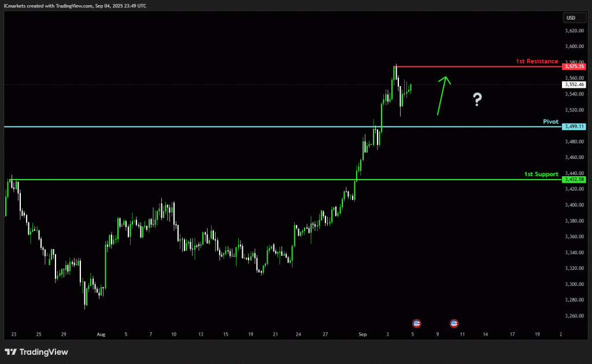Click the 3,540.00 price axis label
This screenshot has width=592, height=364.
(574, 94)
